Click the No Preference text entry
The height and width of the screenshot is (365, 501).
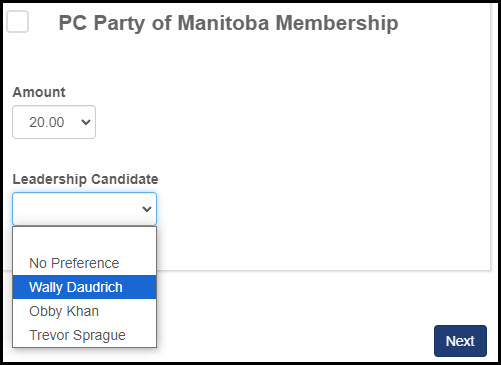pyautogui.click(x=74, y=263)
